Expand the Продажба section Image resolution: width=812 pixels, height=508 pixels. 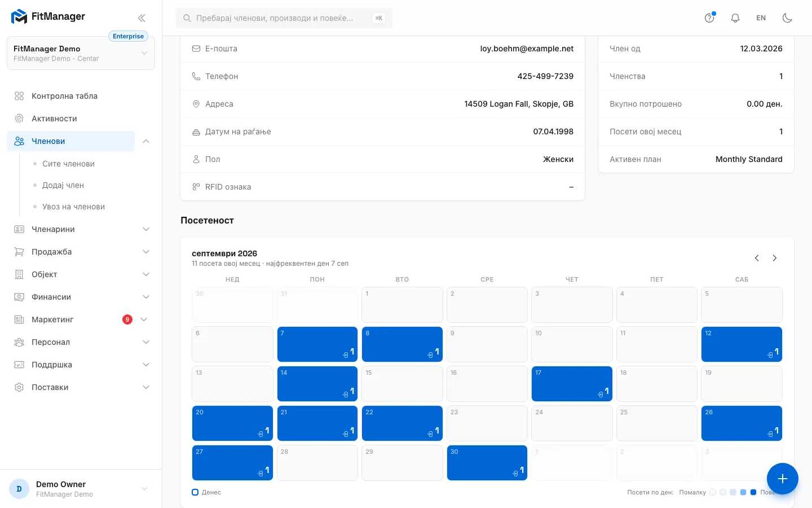click(x=81, y=252)
